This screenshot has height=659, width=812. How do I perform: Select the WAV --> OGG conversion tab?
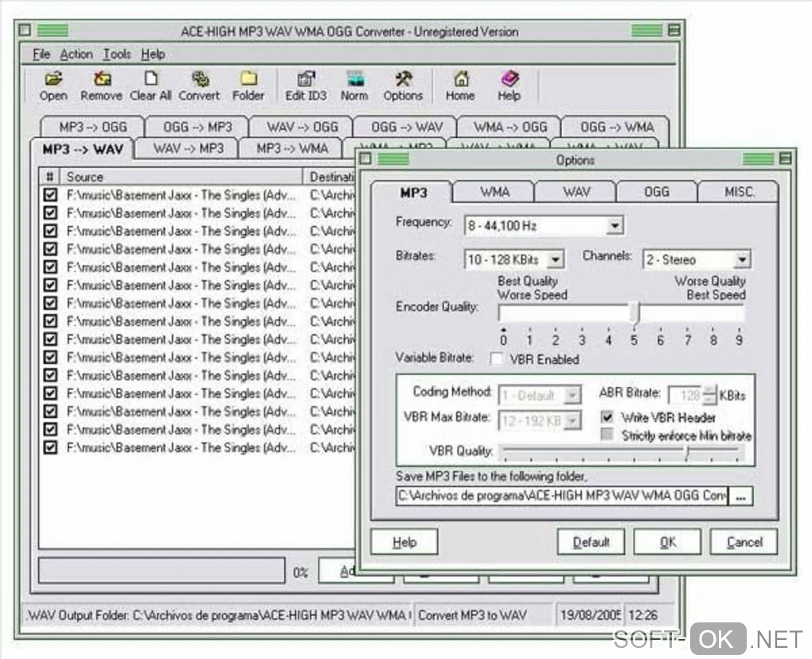[302, 127]
